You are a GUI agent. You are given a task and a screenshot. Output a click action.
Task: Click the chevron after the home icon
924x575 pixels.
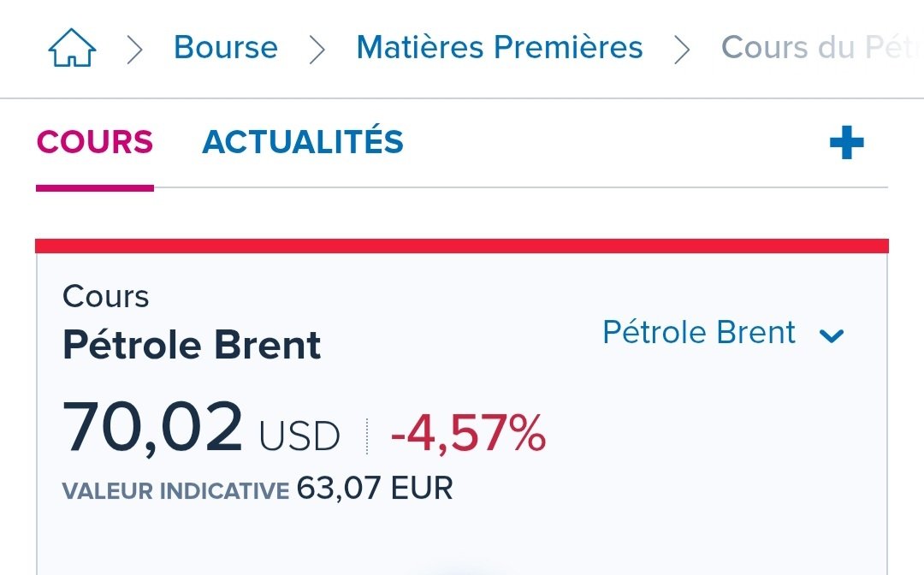point(135,50)
